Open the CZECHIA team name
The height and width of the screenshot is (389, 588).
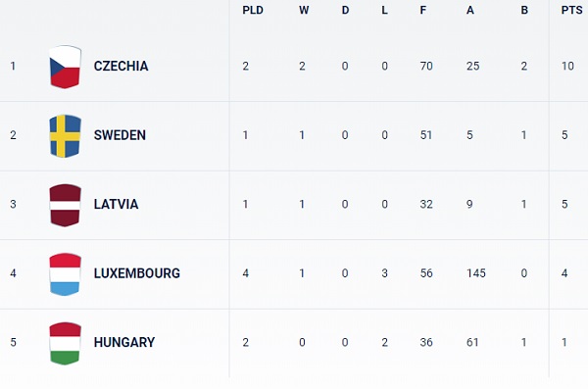point(121,66)
